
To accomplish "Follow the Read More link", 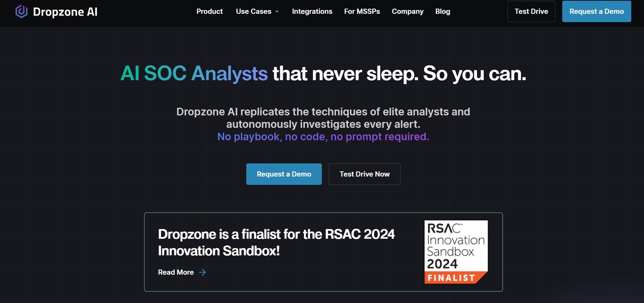I will click(x=176, y=272).
